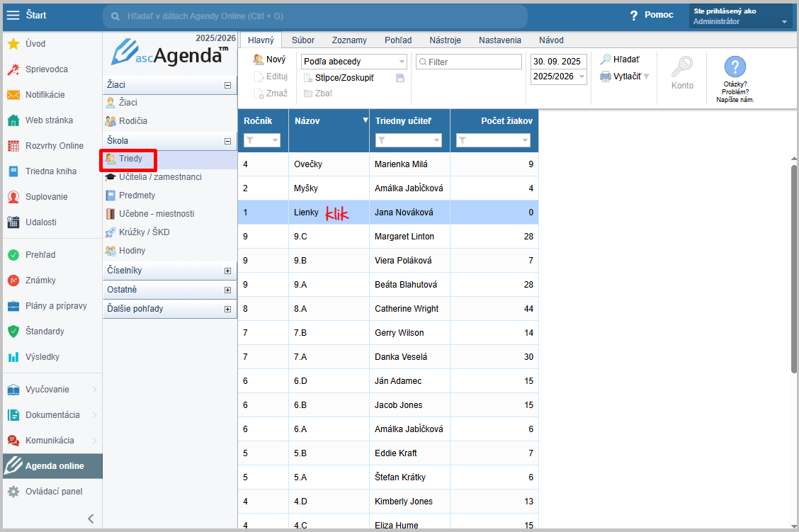The height and width of the screenshot is (532, 799).
Task: Click the Nový button
Action: [x=270, y=60]
